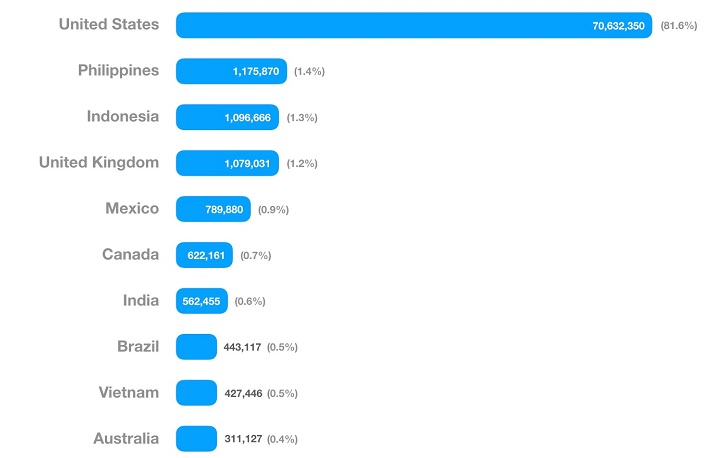Click the blue Vietnam bar
Viewport: 723px width, 458px height.
196,393
